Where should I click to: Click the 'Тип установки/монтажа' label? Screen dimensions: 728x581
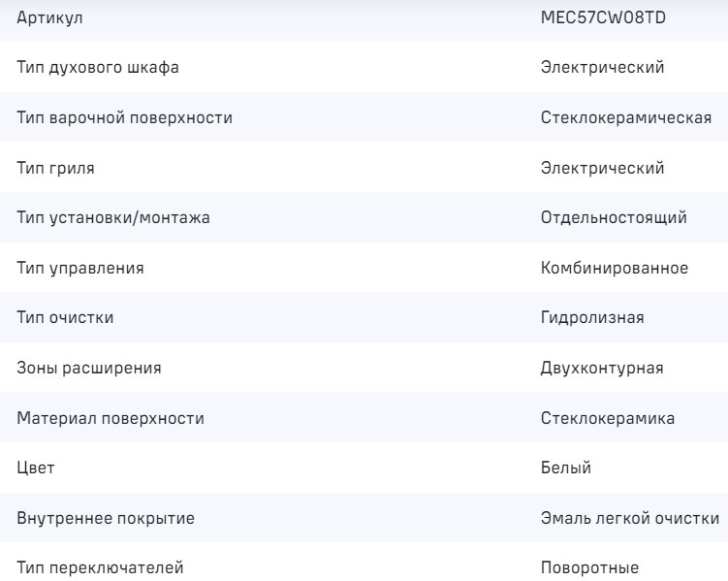click(x=113, y=218)
